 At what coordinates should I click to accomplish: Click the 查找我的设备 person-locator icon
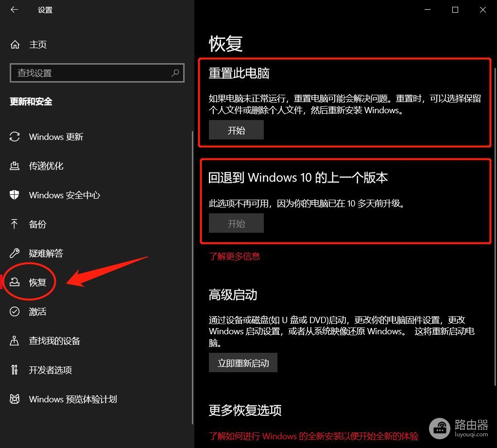pos(14,341)
